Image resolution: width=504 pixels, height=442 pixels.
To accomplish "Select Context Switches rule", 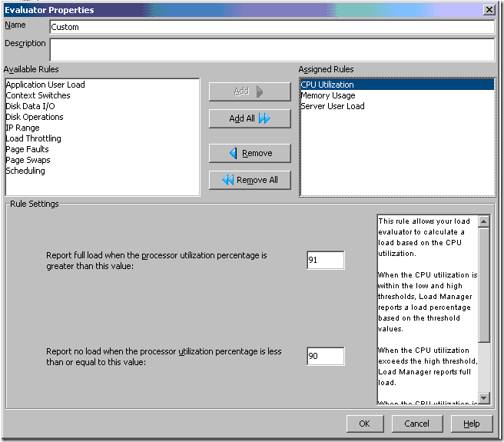I will 38,95.
